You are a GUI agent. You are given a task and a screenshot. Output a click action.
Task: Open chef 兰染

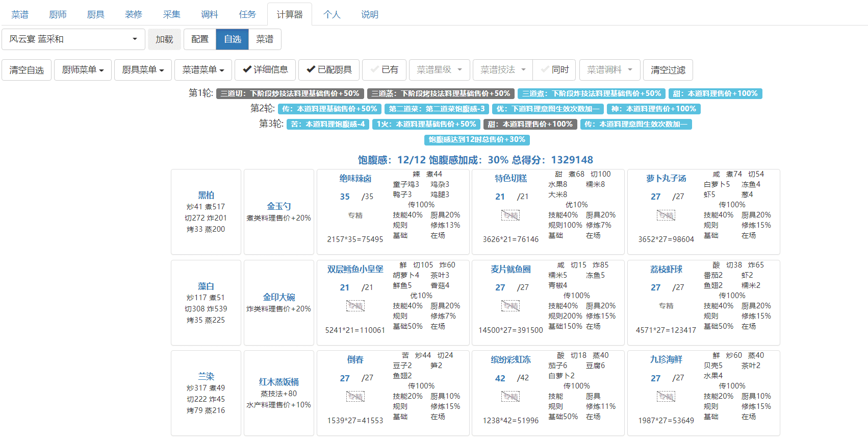click(206, 376)
